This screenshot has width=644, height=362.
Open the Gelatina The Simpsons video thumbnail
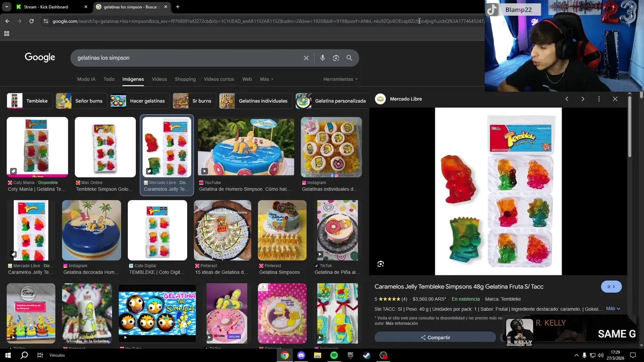coord(157,313)
